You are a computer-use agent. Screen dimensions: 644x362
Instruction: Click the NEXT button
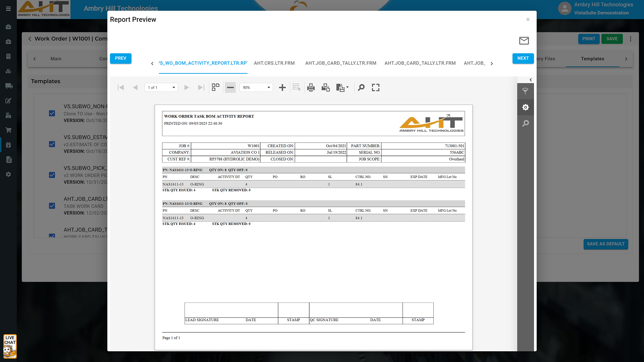523,58
